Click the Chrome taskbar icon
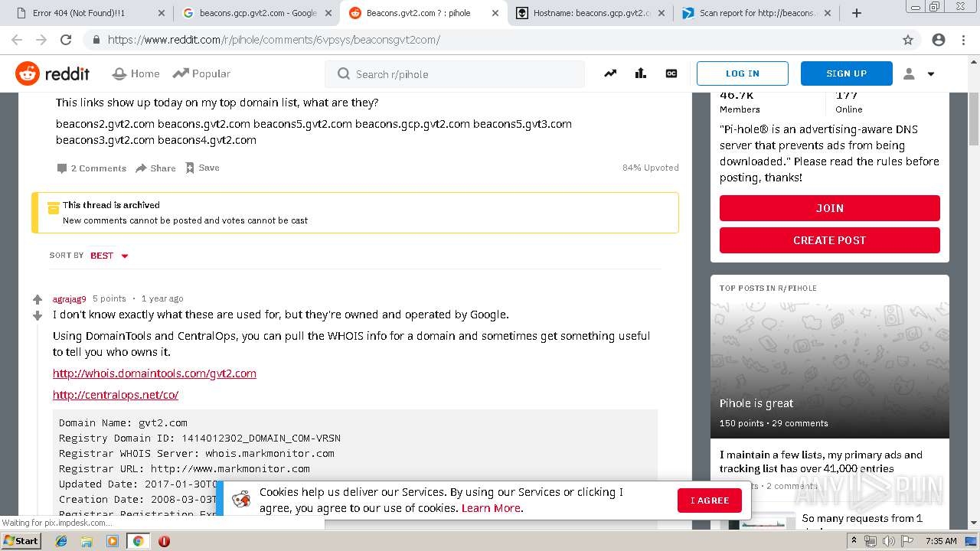This screenshot has width=980, height=551. click(138, 541)
